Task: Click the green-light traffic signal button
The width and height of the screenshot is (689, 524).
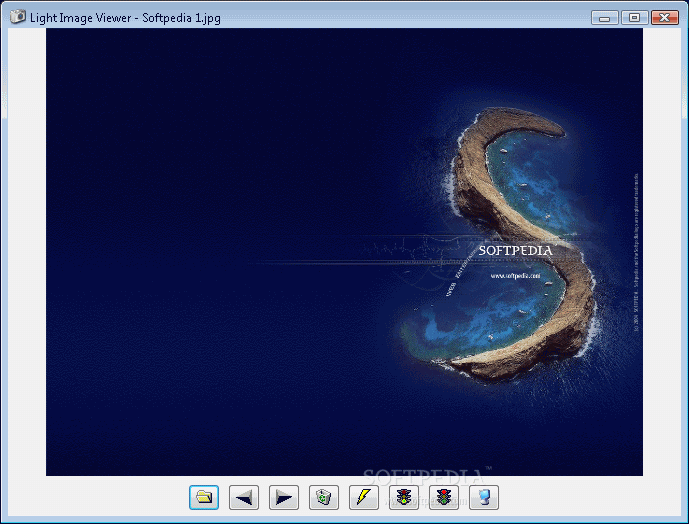Action: tap(404, 497)
